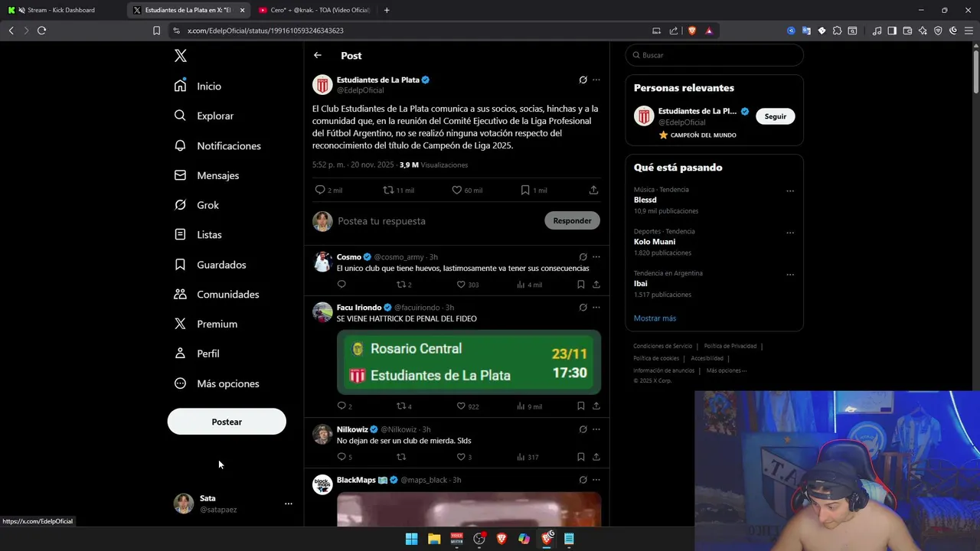Click the Responder button

[572, 220]
